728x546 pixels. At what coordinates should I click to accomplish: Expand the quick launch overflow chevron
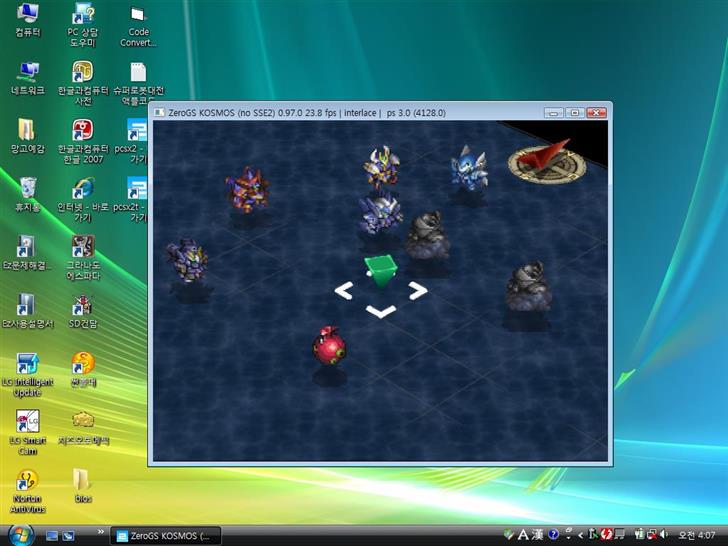100,532
